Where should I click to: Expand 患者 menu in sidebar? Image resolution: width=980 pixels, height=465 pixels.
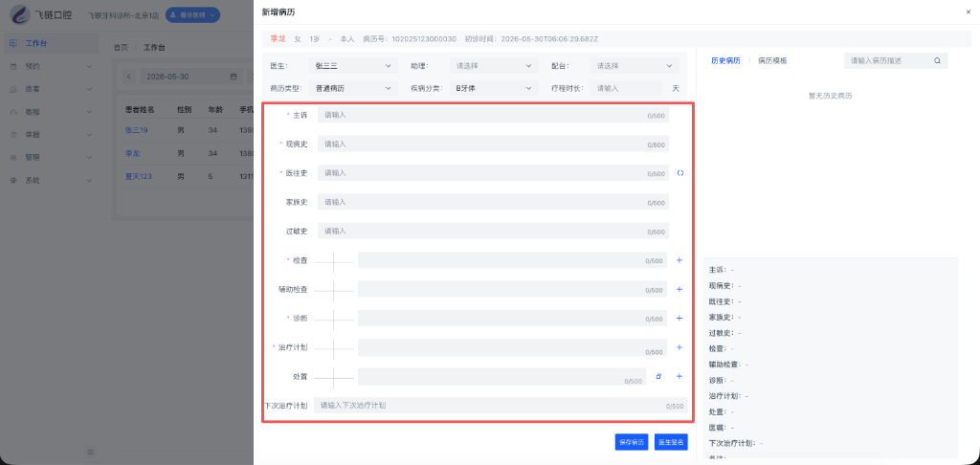pyautogui.click(x=51, y=89)
